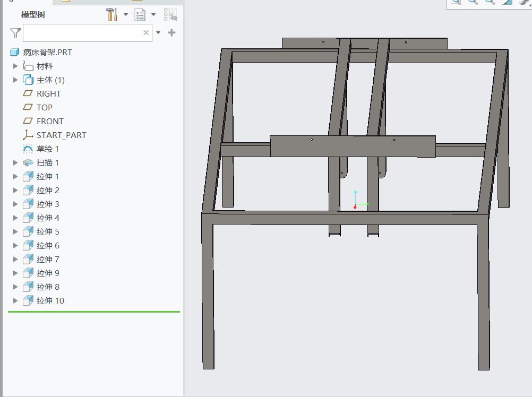Expand the 拉伸 2 feature
The height and width of the screenshot is (397, 532).
point(15,190)
